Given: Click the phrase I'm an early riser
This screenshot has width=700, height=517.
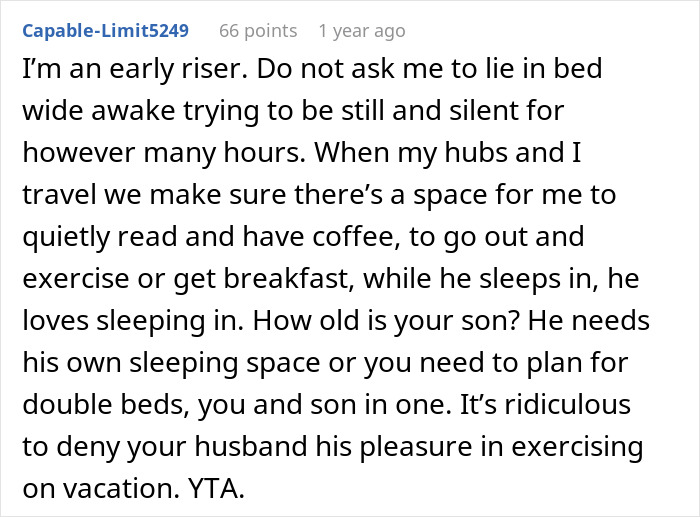Looking at the screenshot, I should (x=135, y=70).
